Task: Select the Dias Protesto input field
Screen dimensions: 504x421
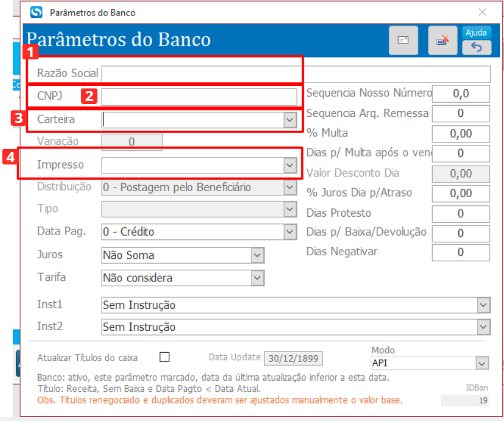Action: pyautogui.click(x=461, y=214)
